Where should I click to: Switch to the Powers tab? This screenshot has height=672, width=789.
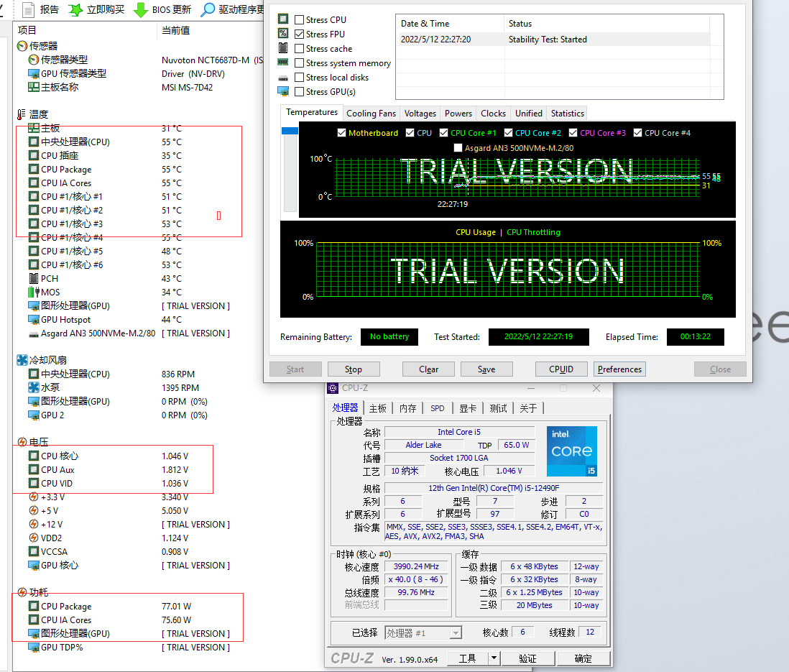[x=458, y=114]
